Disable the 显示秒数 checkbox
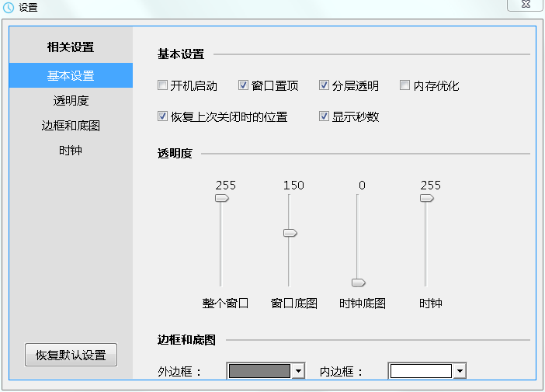The height and width of the screenshot is (392, 545). (x=325, y=116)
